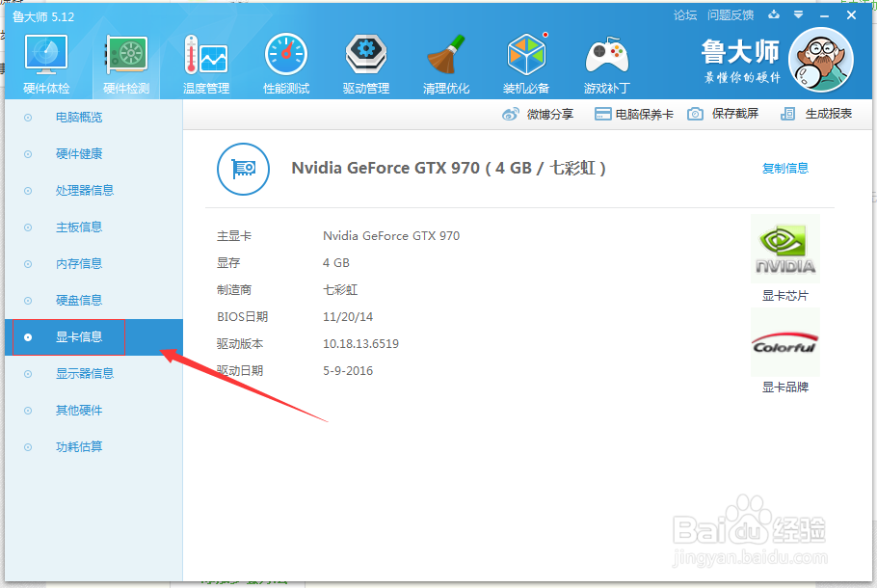This screenshot has height=588, width=877.
Task: Minimize the 鲁大师 window
Action: 824,15
